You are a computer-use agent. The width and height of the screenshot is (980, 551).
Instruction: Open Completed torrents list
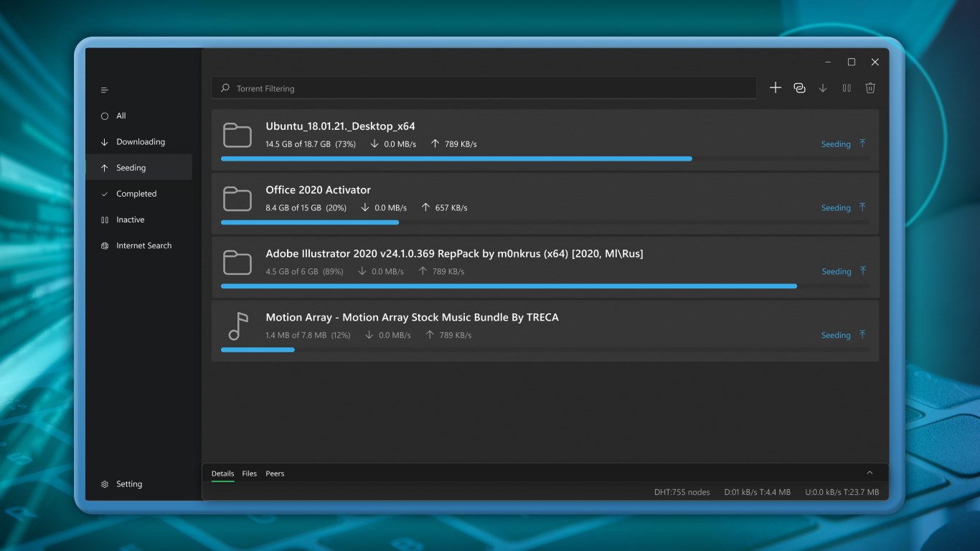click(x=138, y=194)
